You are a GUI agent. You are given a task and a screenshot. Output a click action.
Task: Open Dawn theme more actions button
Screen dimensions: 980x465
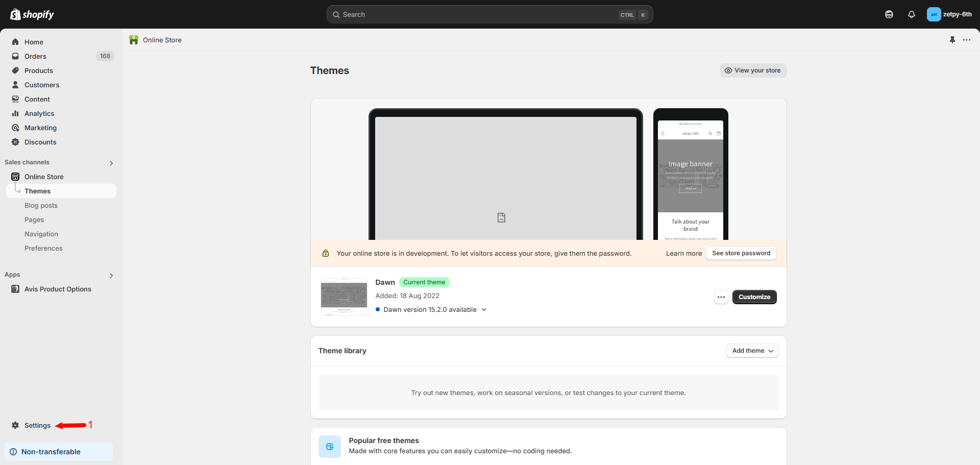coord(721,297)
